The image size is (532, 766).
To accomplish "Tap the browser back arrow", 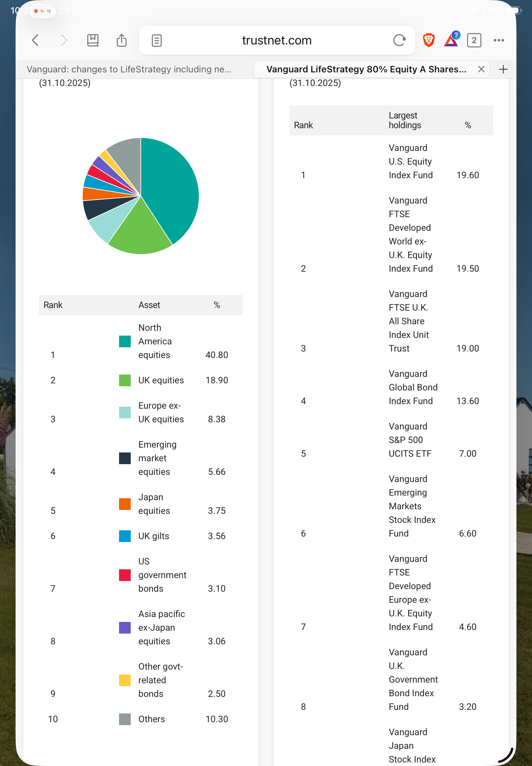I will (35, 40).
